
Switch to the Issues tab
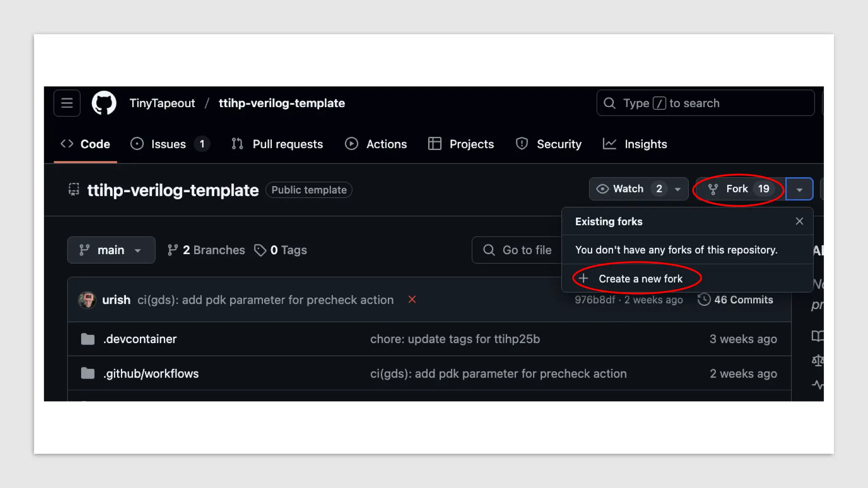click(x=169, y=144)
